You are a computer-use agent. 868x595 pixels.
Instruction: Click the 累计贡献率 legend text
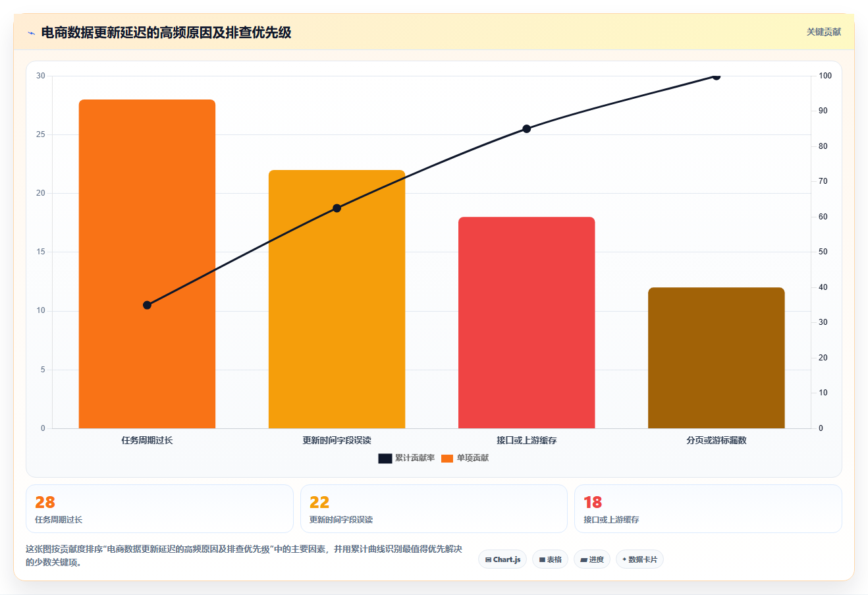click(415, 458)
